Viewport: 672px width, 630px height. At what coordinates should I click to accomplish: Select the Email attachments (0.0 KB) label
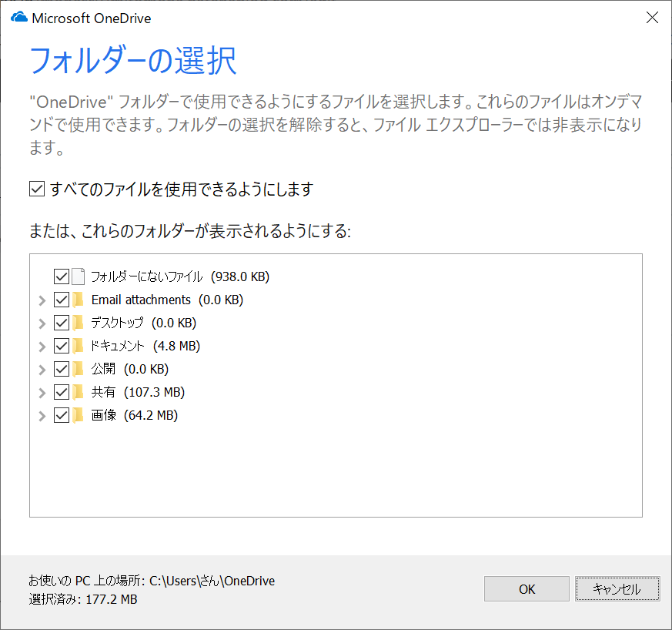[x=167, y=300]
